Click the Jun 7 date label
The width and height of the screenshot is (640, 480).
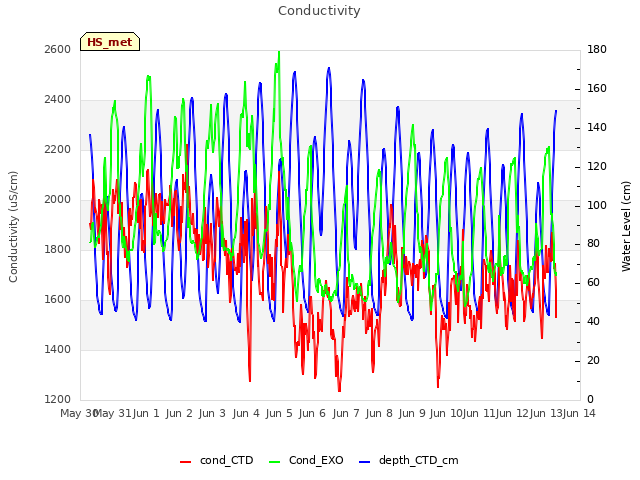point(346,413)
